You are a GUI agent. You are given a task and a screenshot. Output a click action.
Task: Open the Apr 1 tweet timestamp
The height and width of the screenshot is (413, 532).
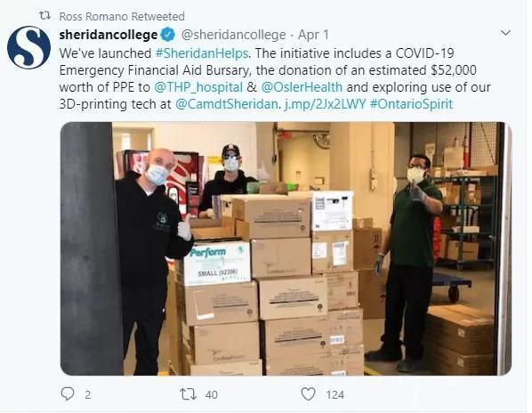point(313,35)
